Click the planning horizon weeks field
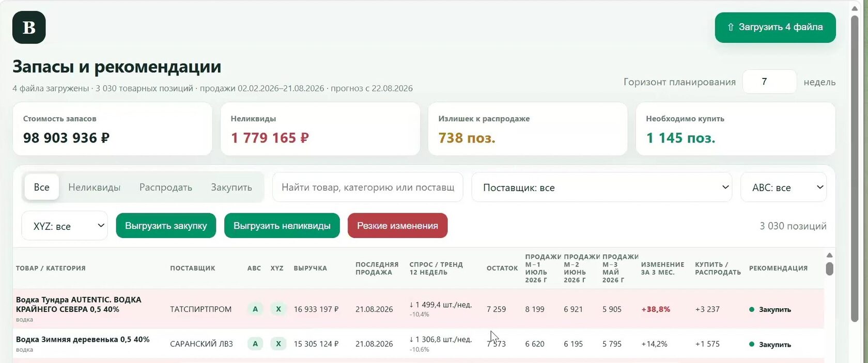Image resolution: width=868 pixels, height=363 pixels. 769,82
